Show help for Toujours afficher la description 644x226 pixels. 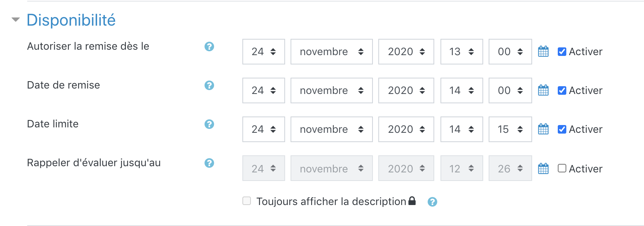click(432, 202)
